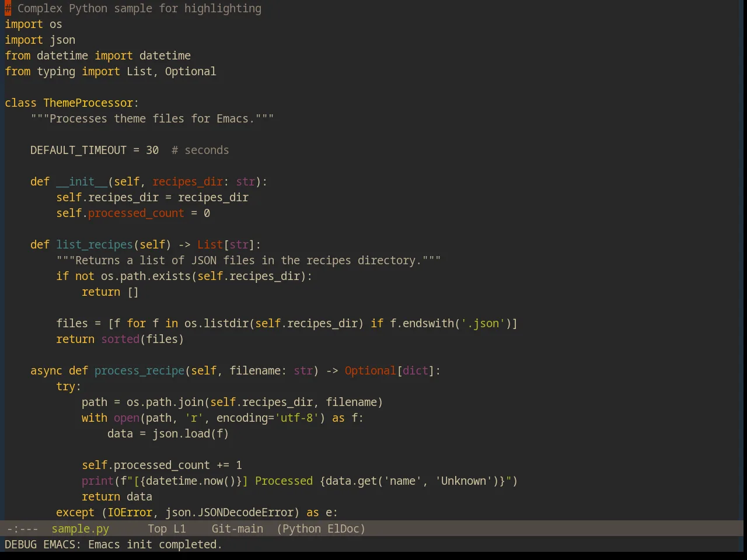
Task: Click the DEFAULT_TIMEOUT constant
Action: tap(78, 150)
